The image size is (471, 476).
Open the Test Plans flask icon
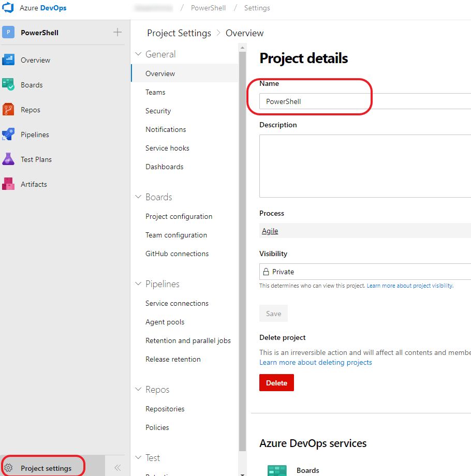coord(8,159)
